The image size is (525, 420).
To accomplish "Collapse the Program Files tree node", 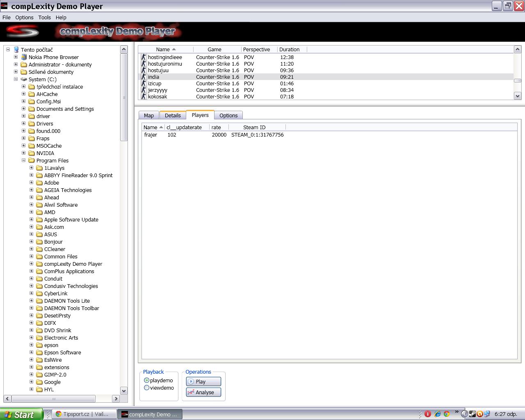I will coord(23,160).
